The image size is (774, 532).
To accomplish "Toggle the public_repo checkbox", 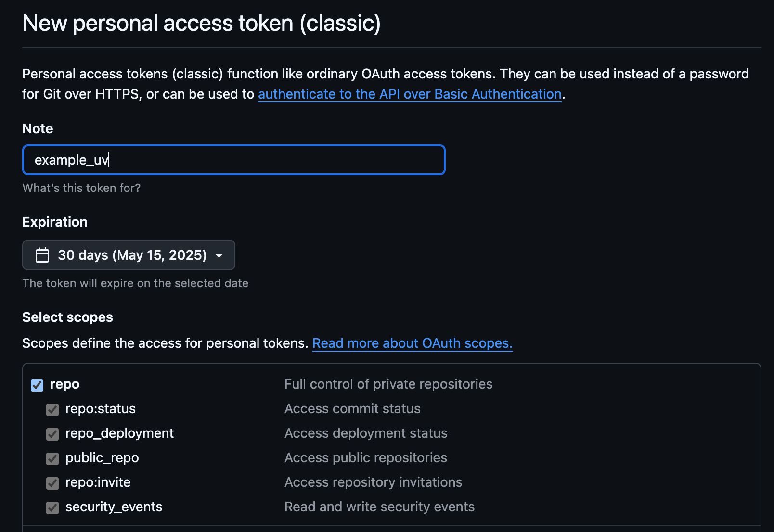I will (x=52, y=458).
